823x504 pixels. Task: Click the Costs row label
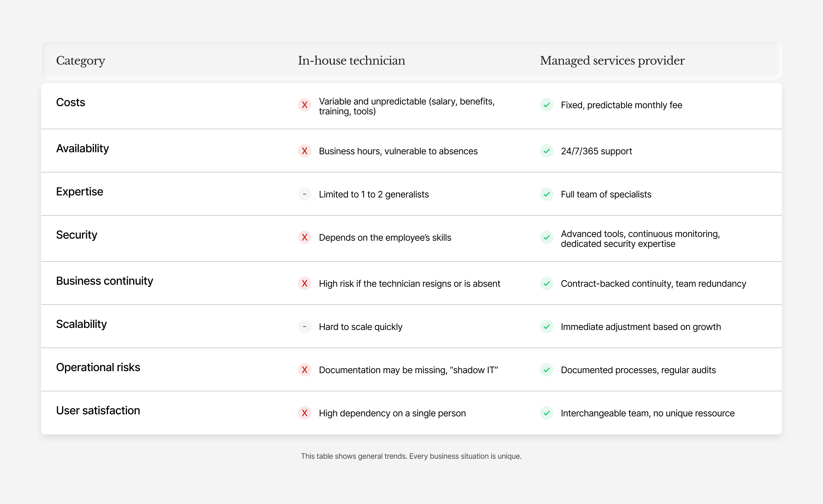[71, 102]
